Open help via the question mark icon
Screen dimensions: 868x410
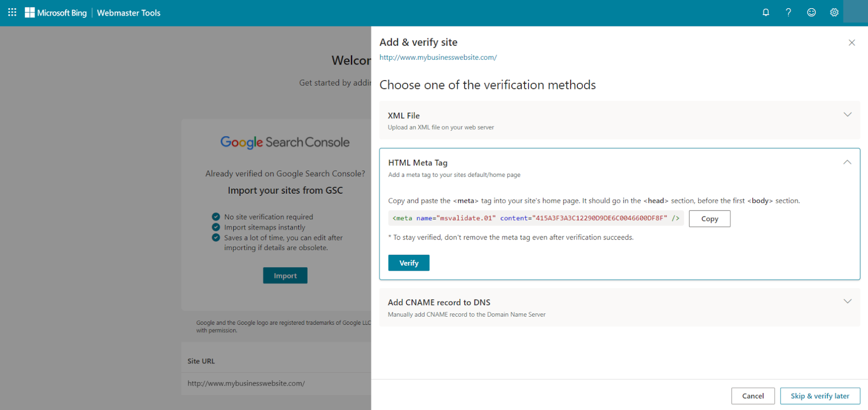[x=788, y=12]
